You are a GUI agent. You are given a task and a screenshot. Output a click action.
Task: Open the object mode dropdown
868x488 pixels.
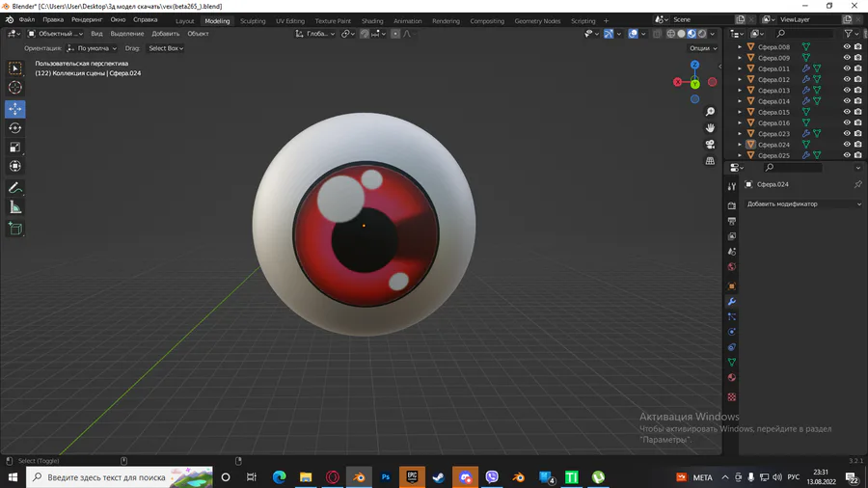(55, 34)
